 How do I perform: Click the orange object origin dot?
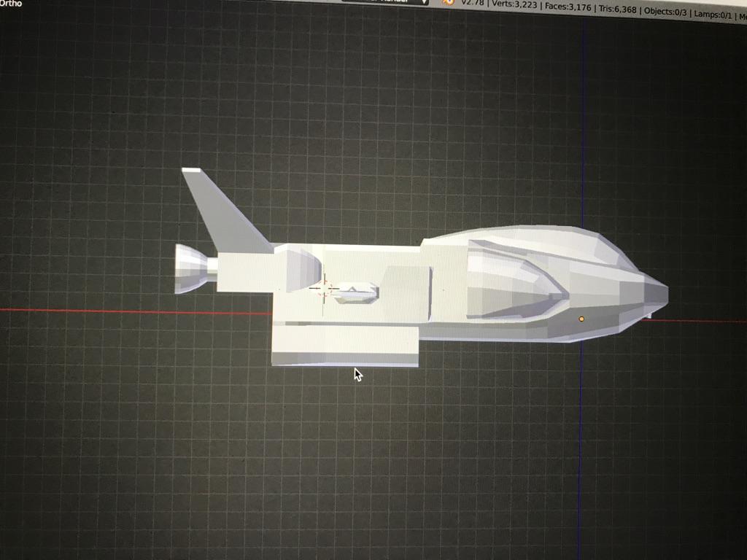tap(581, 319)
